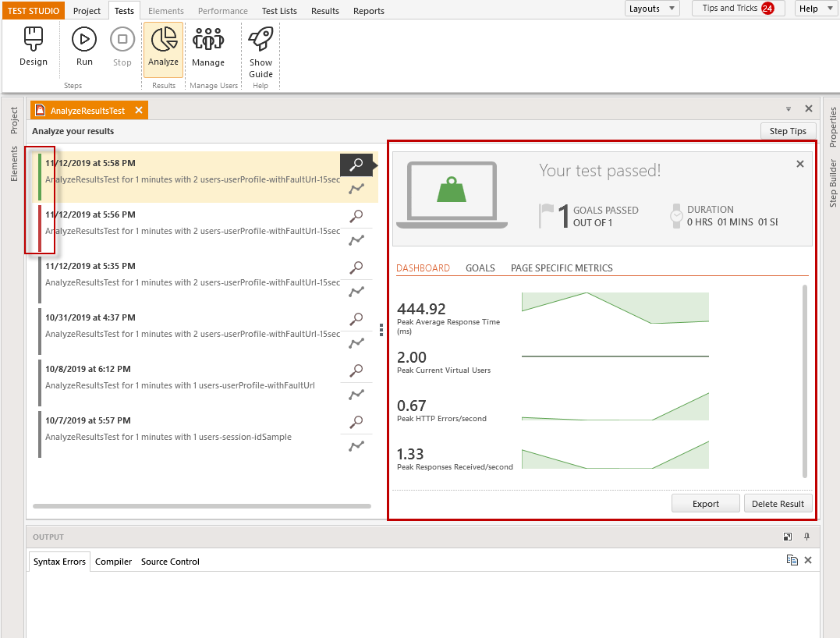The image size is (840, 638).
Task: Close the test passed summary panel
Action: [x=799, y=164]
